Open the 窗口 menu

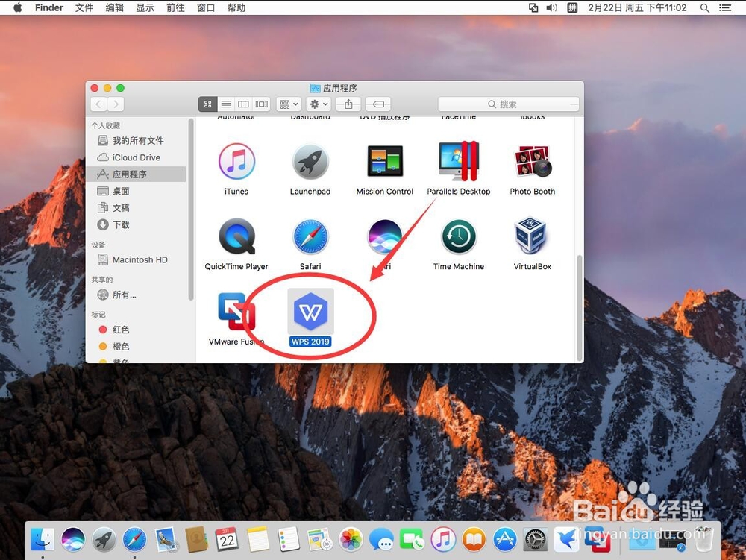point(206,7)
